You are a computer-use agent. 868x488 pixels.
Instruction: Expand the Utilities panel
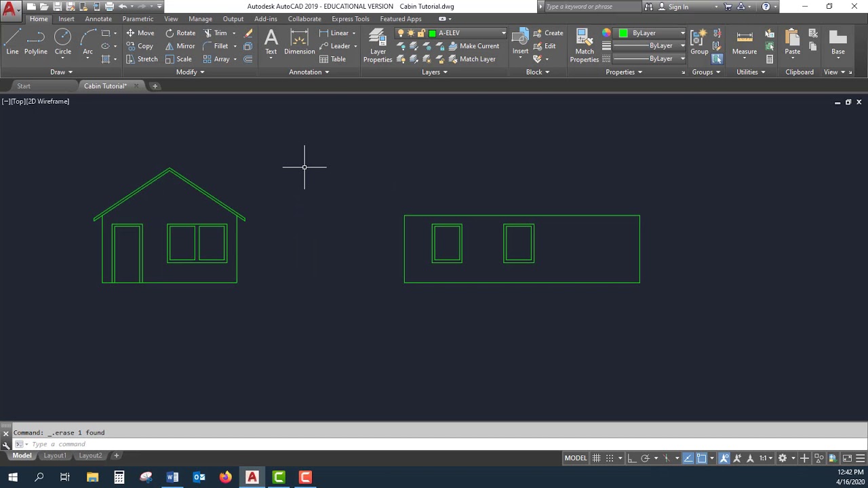[x=751, y=72]
